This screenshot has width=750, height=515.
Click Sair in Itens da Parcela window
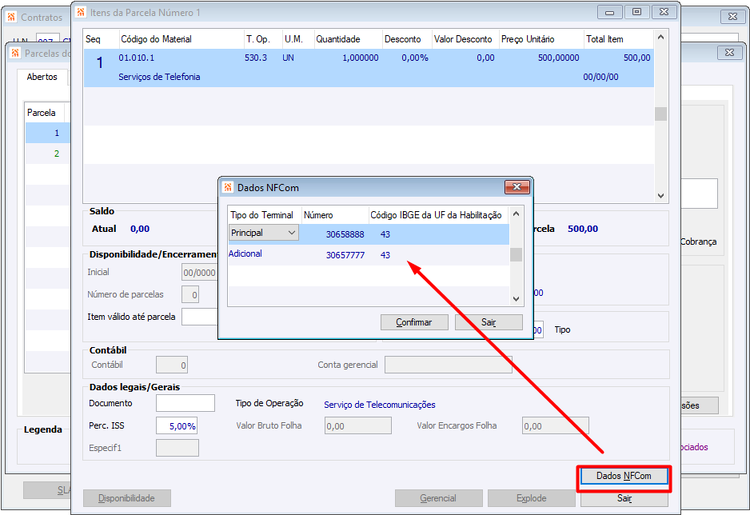[624, 498]
